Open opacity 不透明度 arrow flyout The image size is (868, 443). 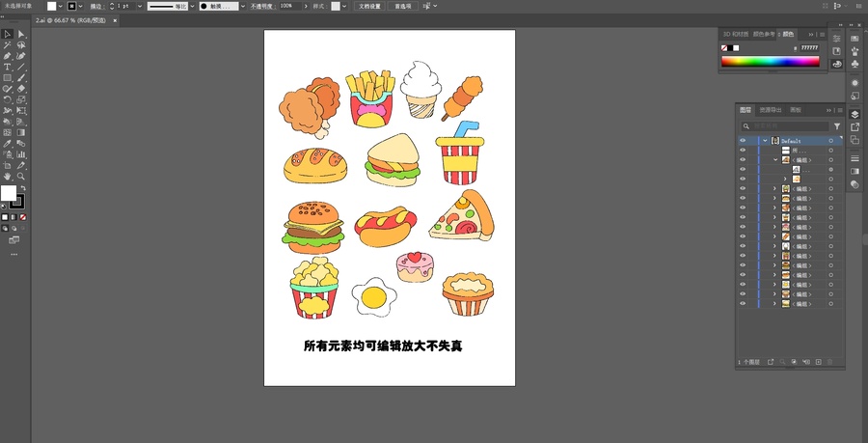[306, 6]
